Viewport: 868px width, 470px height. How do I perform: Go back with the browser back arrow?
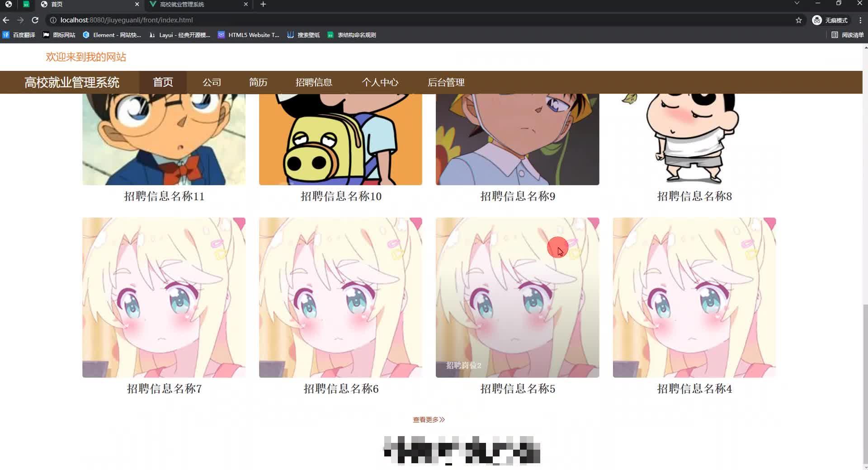(6, 20)
